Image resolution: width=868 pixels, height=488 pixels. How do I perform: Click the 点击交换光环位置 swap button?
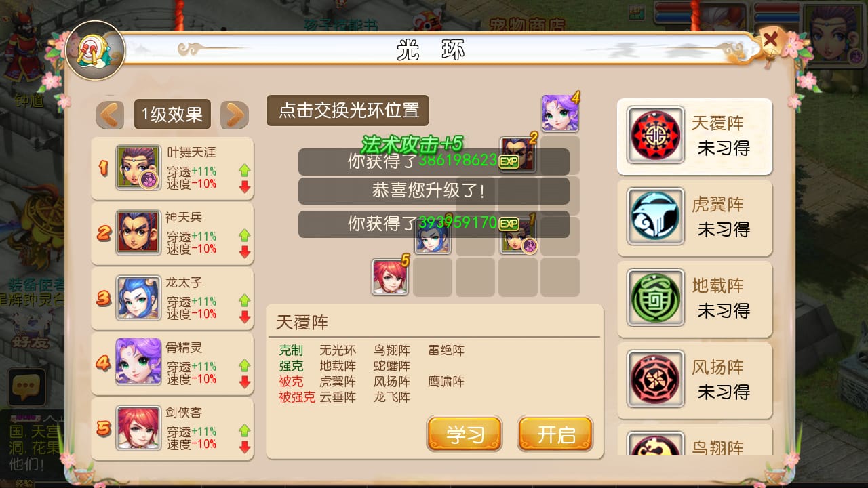348,110
